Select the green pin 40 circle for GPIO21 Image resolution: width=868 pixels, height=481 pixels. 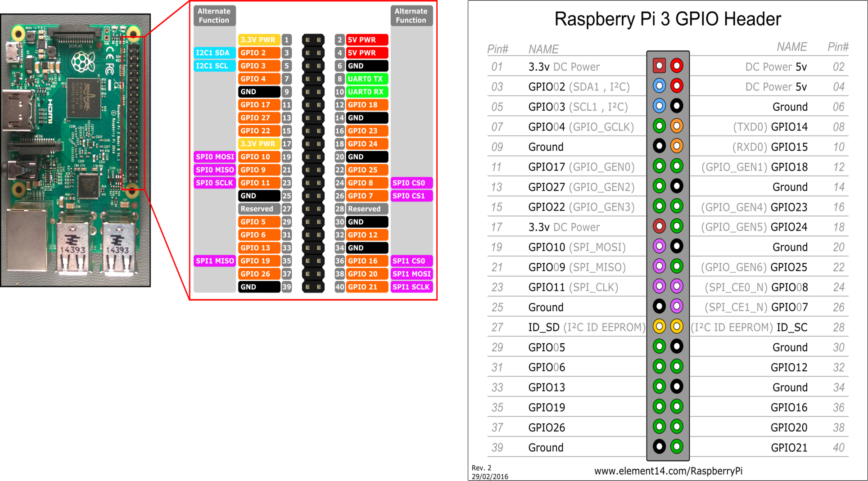(x=676, y=446)
